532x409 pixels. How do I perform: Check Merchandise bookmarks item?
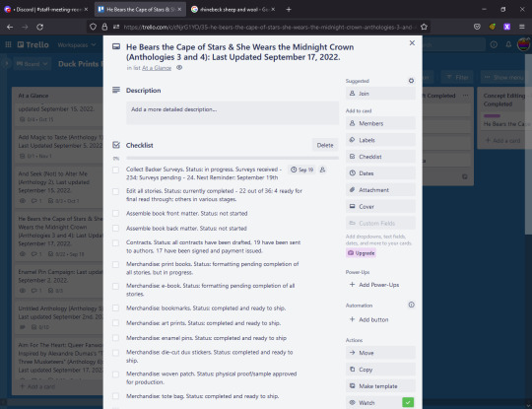pyautogui.click(x=115, y=307)
